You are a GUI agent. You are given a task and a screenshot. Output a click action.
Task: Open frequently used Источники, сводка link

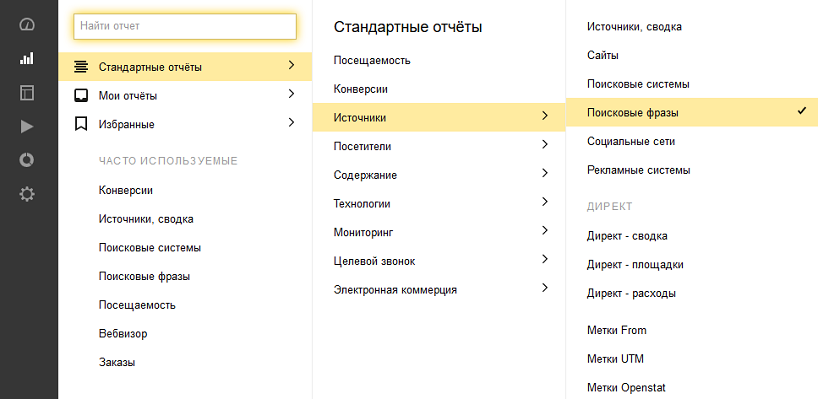click(146, 219)
